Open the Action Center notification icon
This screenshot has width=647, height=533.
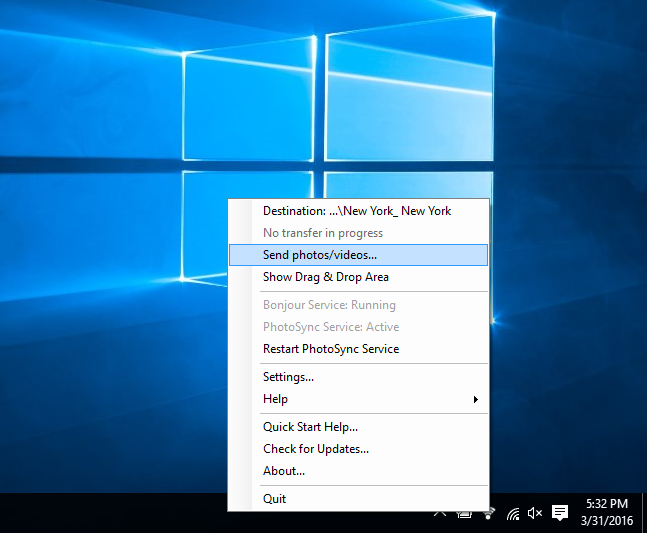[560, 513]
